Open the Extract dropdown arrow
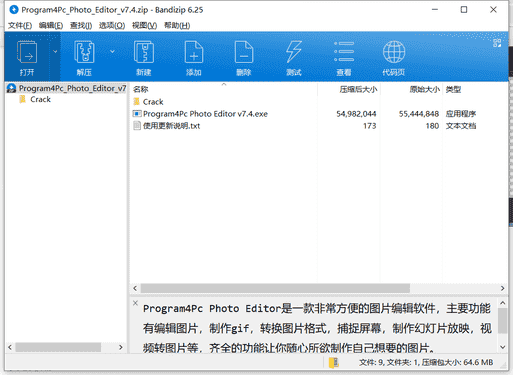The height and width of the screenshot is (375, 513). (x=112, y=52)
